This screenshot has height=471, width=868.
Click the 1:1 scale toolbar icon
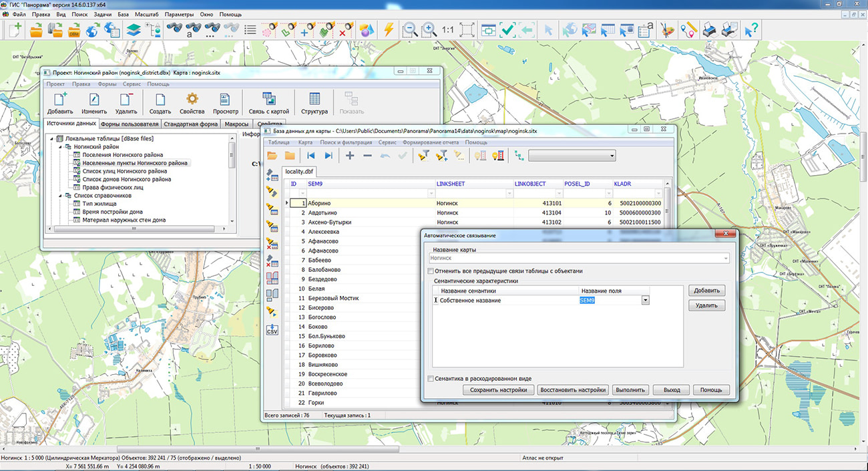(447, 30)
